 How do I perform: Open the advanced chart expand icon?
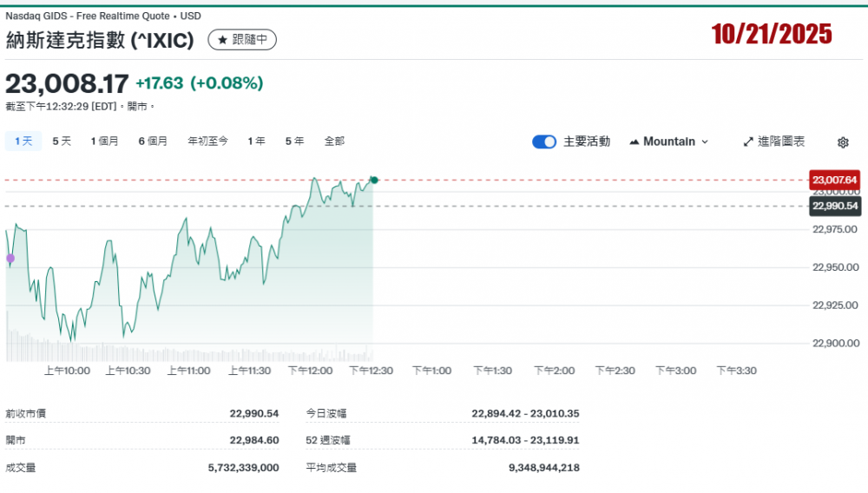[x=748, y=141]
